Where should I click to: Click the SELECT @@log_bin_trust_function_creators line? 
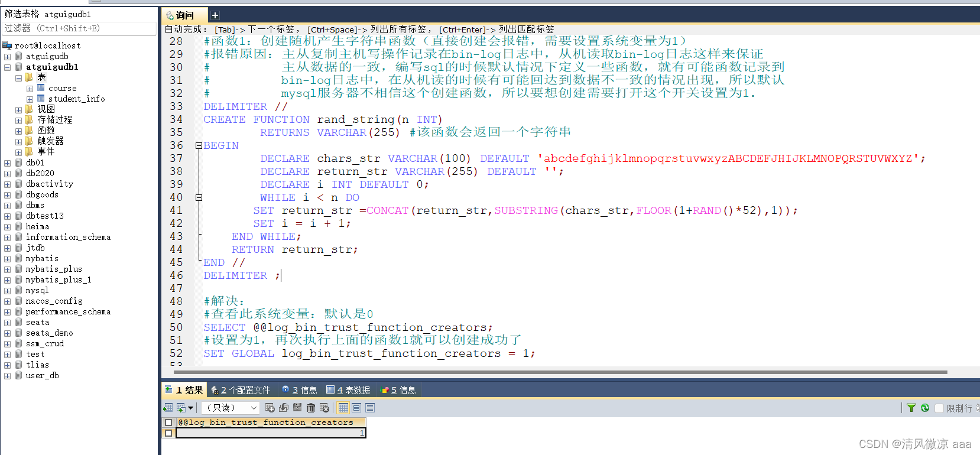click(x=348, y=327)
